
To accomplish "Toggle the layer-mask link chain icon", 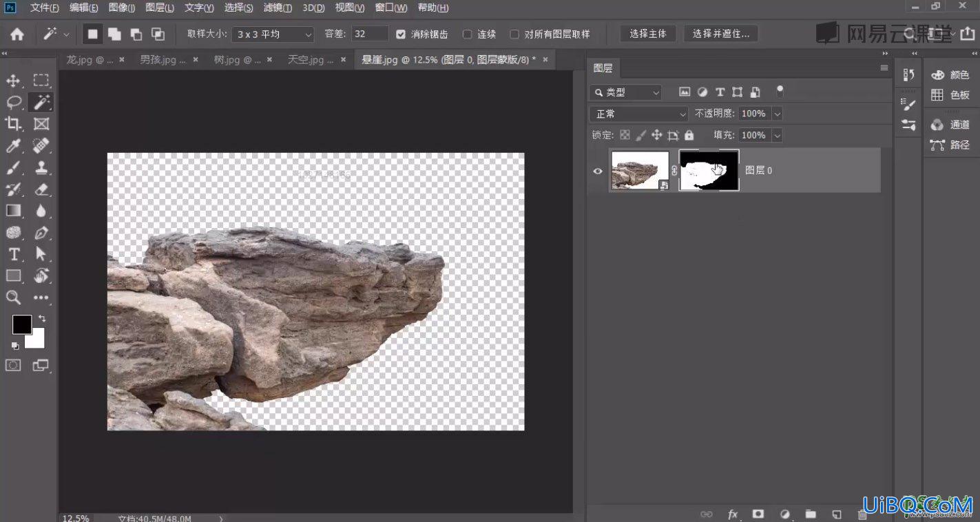I will click(x=674, y=171).
